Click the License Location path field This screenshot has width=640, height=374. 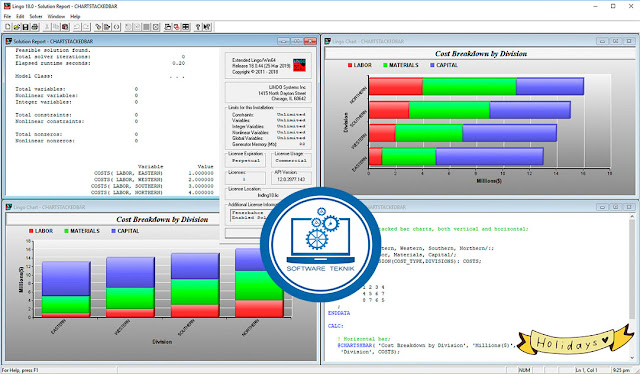[268, 195]
